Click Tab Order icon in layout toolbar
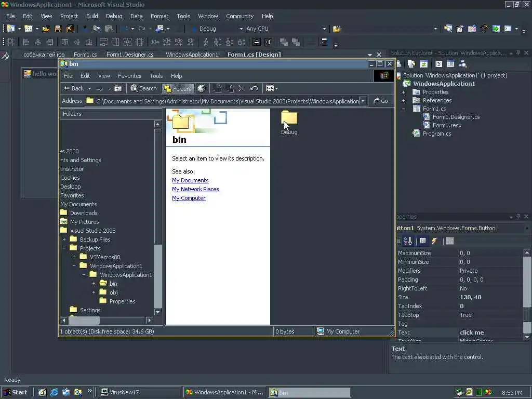This screenshot has width=532, height=399. [324, 42]
